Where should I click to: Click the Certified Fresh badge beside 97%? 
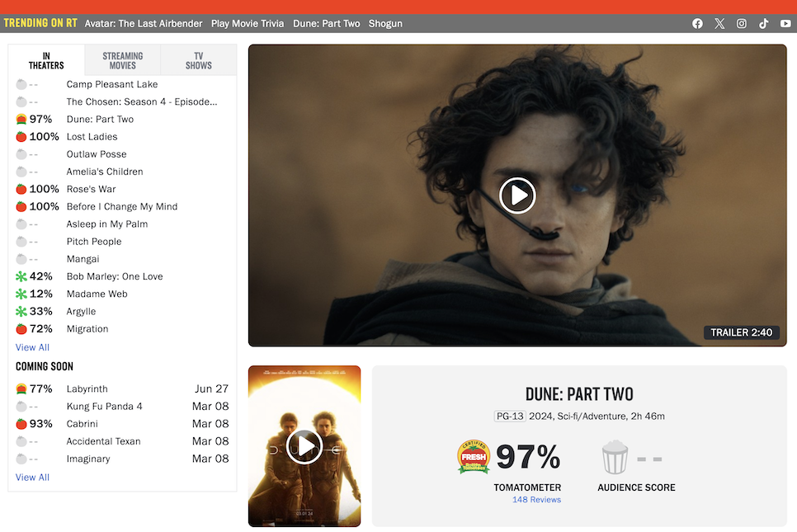point(474,457)
